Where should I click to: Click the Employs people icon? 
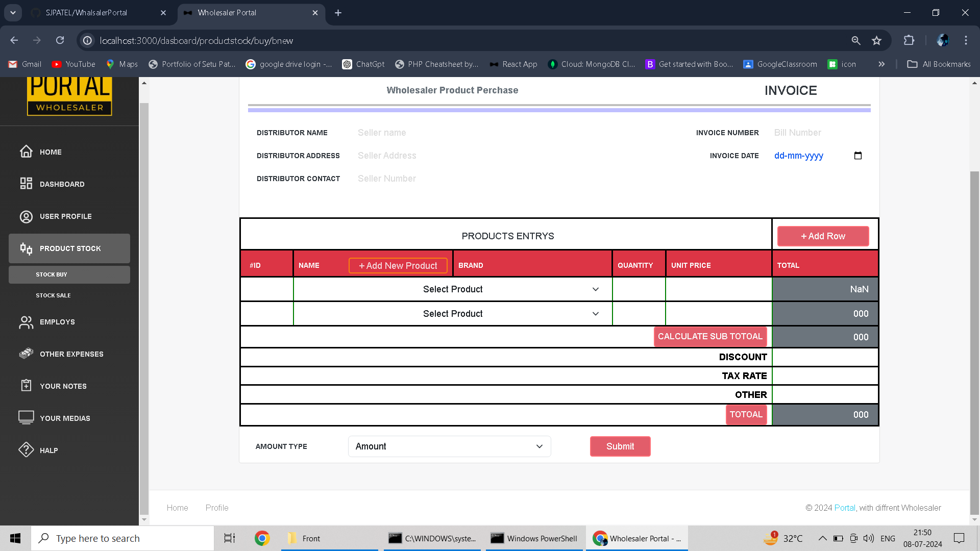pos(26,322)
